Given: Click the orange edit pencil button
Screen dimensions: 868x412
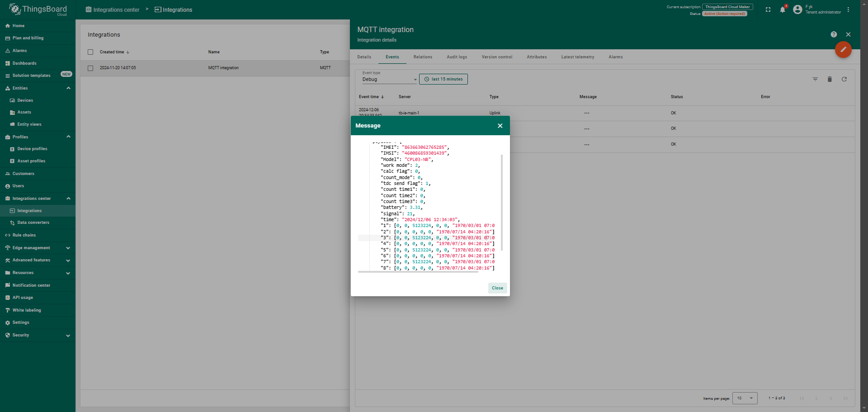Looking at the screenshot, I should (843, 49).
